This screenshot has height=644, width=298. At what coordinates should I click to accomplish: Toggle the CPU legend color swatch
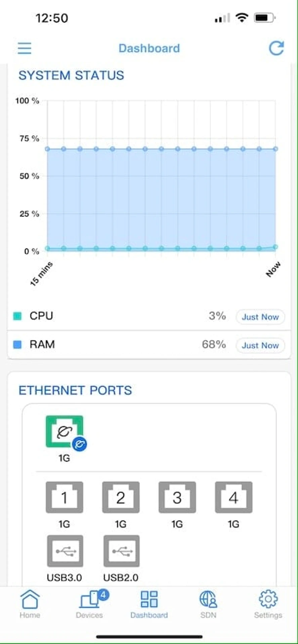[17, 316]
